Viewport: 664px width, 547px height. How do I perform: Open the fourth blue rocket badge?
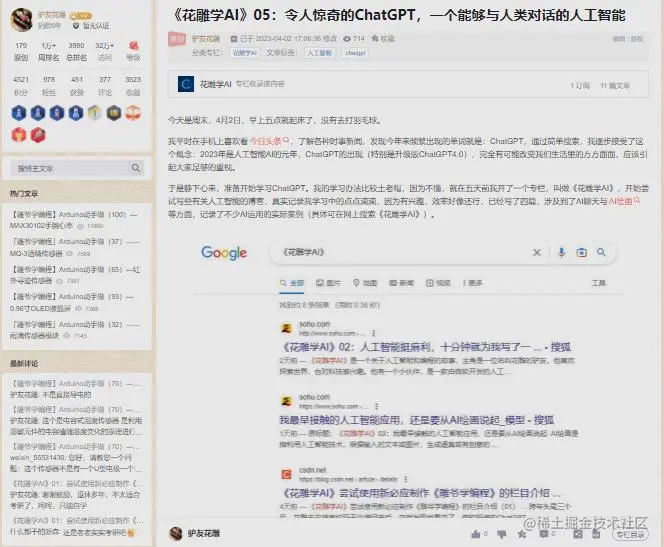click(x=76, y=113)
